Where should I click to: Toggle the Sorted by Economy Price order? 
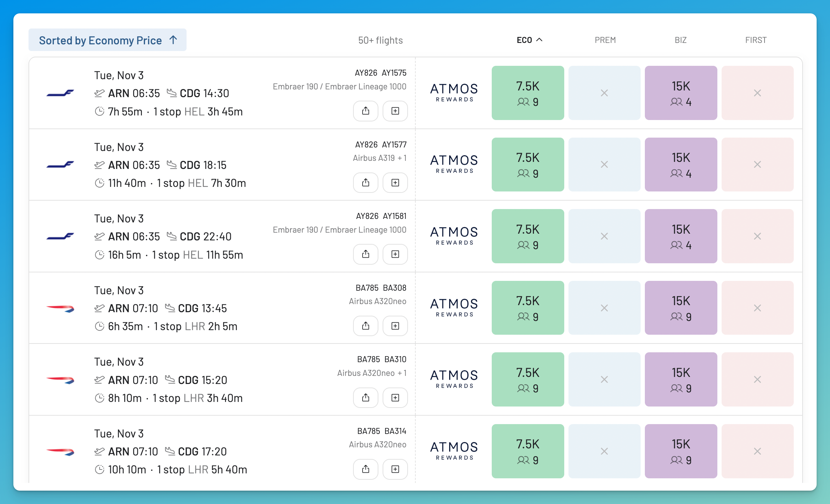tap(107, 40)
